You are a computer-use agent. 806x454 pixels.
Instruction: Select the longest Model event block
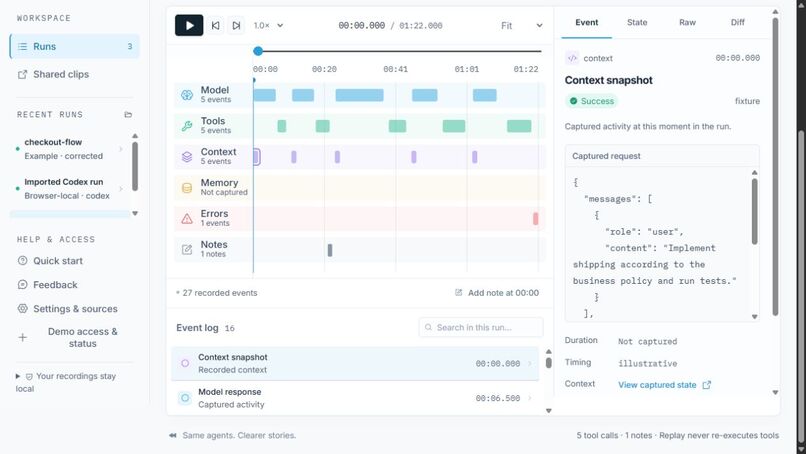coord(359,95)
